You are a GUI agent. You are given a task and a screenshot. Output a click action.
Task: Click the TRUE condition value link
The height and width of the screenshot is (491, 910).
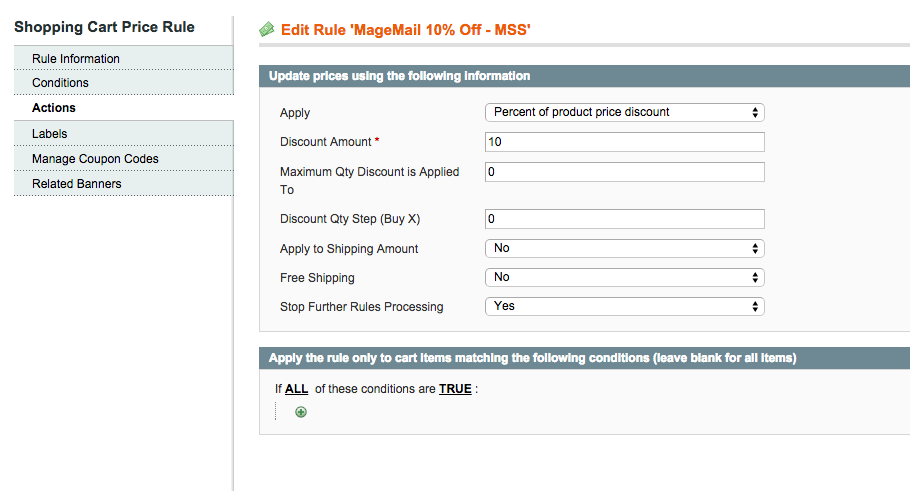(455, 389)
